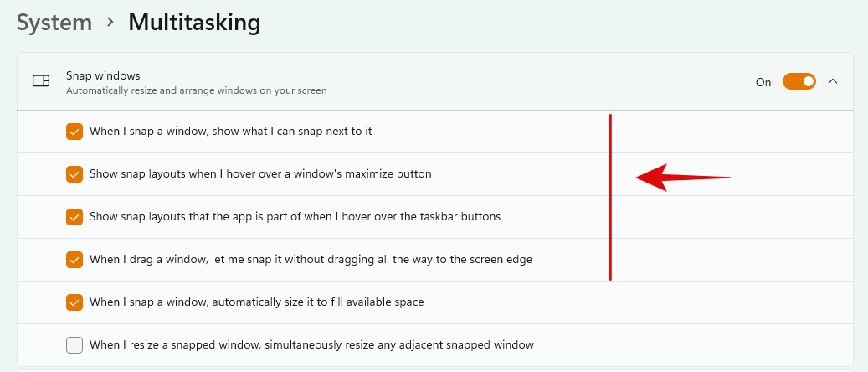Click the Multitasking page heading
The height and width of the screenshot is (372, 868).
194,23
